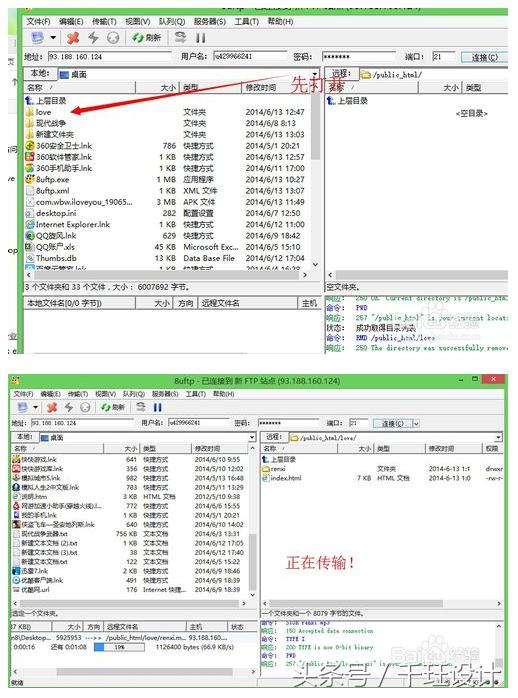Open local 桌面 path dropdown in top window
The image size is (518, 698).
pyautogui.click(x=315, y=74)
